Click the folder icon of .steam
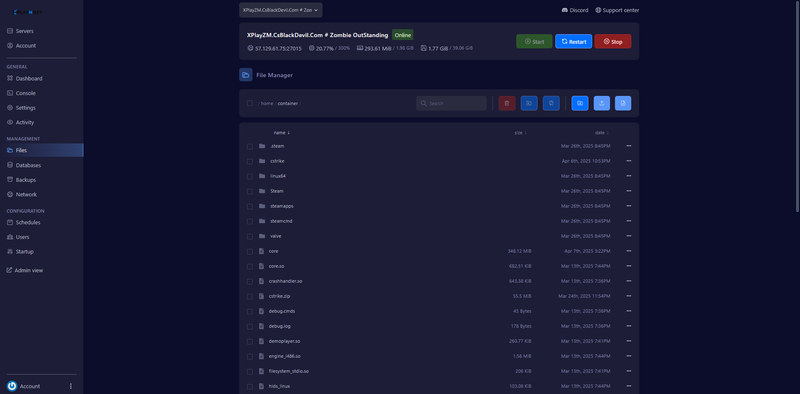 pos(262,146)
